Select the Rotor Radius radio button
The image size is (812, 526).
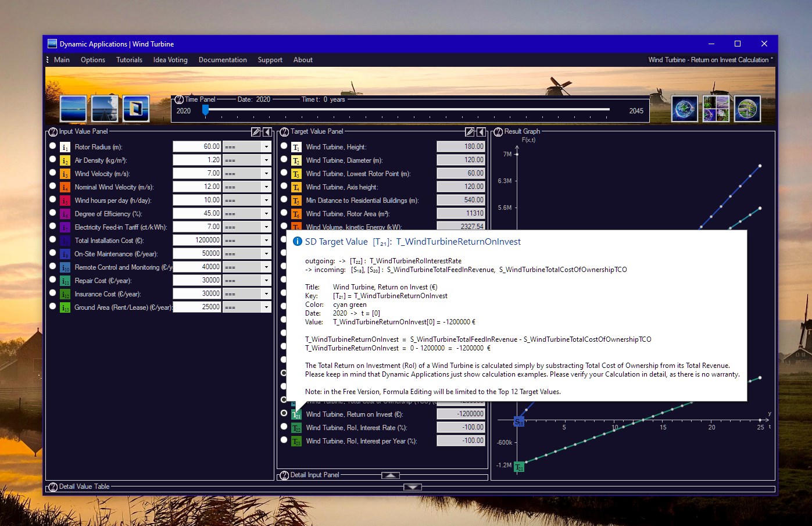(53, 146)
